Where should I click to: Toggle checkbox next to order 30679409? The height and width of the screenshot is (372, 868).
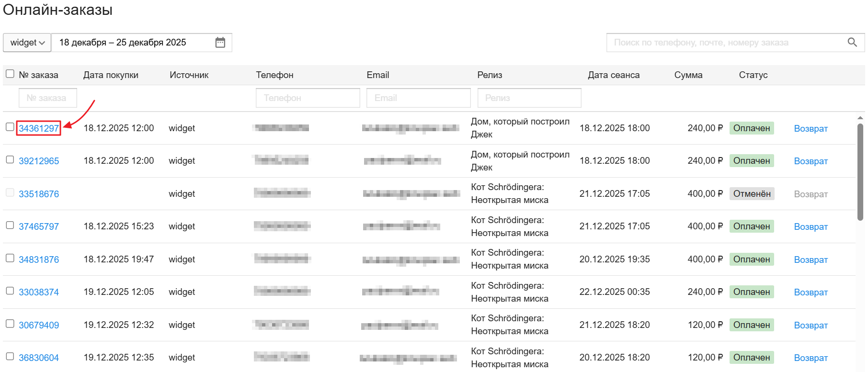[10, 324]
